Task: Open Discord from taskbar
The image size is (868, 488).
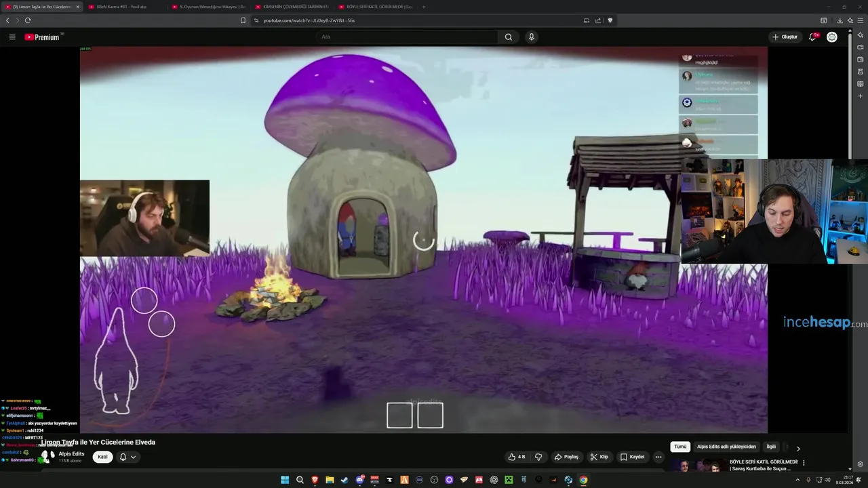Action: 359,480
